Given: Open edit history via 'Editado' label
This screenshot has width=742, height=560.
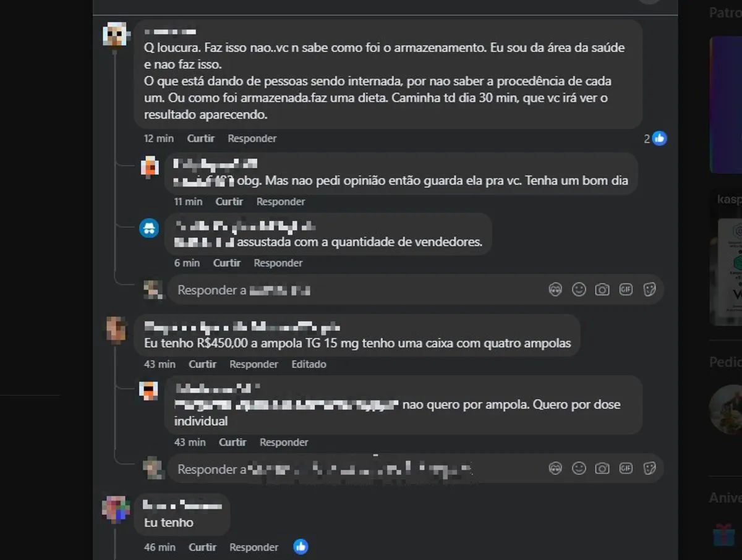Looking at the screenshot, I should [309, 364].
